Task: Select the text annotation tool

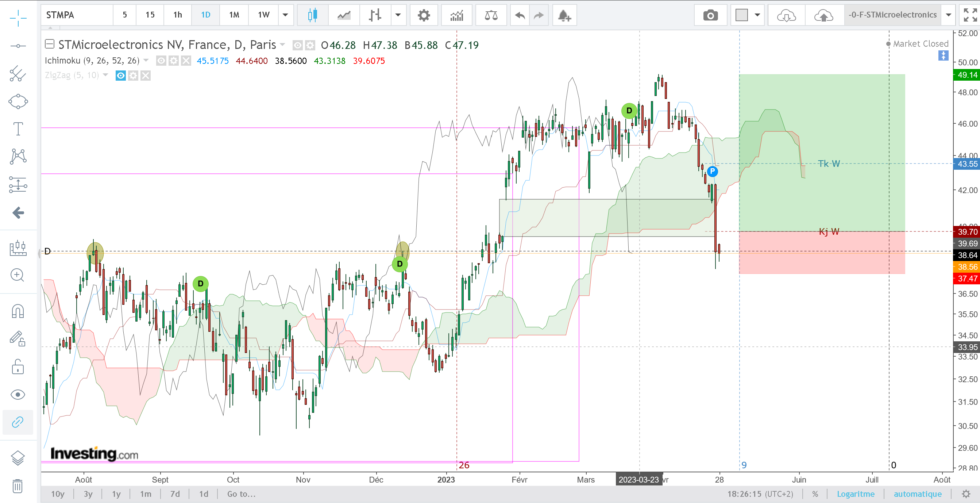Action: (x=18, y=129)
